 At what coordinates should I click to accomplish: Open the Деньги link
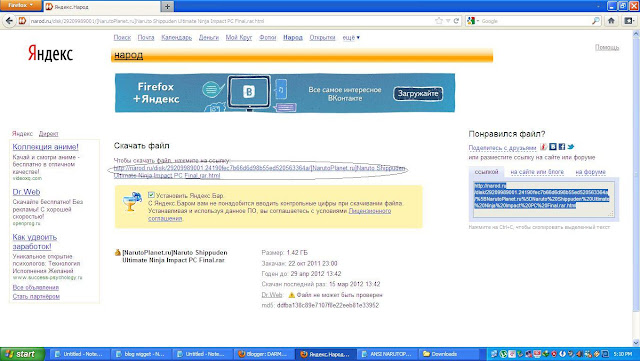coord(209,38)
